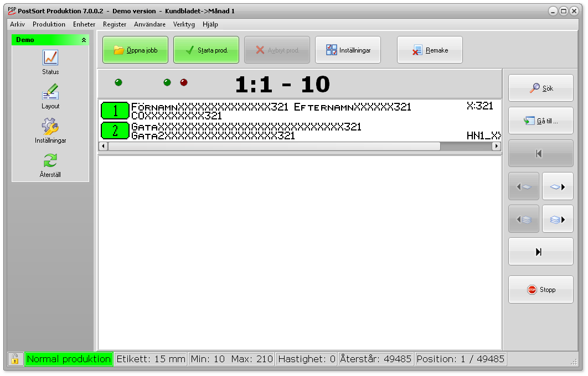Go to previous bundle stack

pyautogui.click(x=524, y=219)
